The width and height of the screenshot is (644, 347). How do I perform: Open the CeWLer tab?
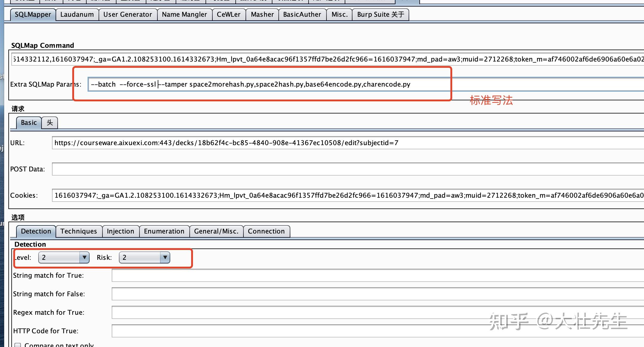[229, 14]
